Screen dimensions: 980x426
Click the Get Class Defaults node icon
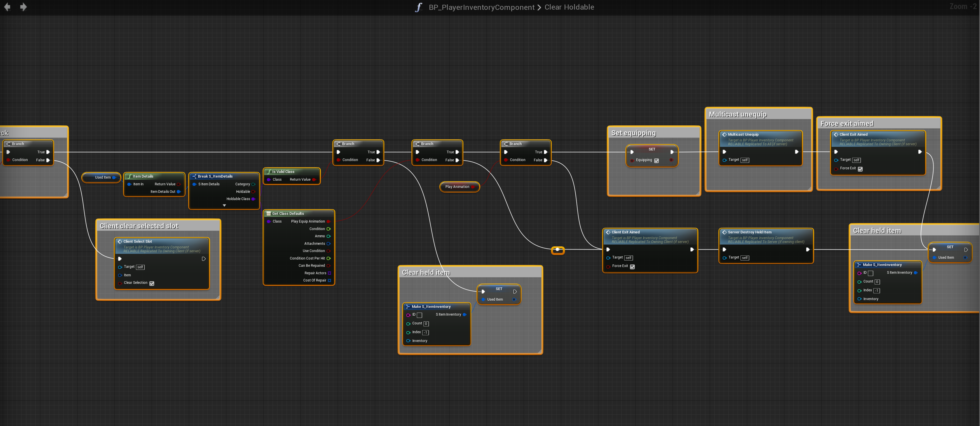point(269,214)
